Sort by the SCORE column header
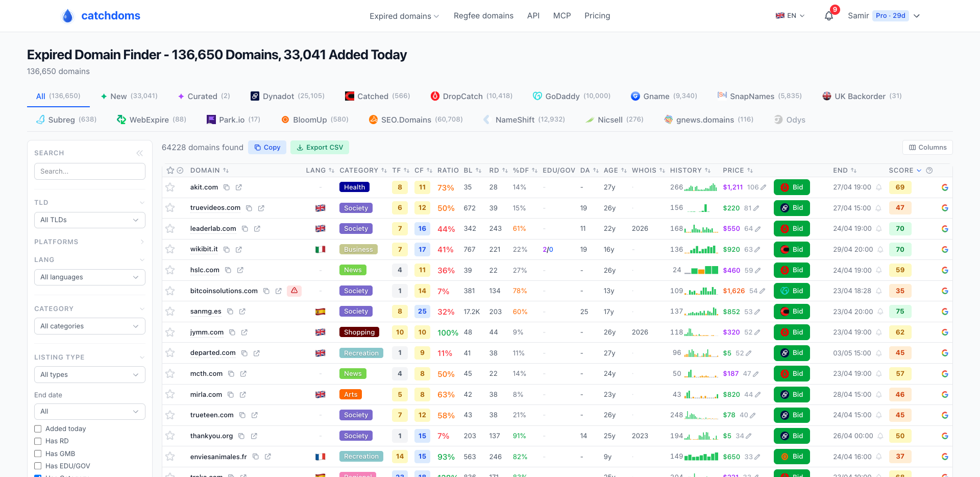Viewport: 980px width, 477px height. (x=905, y=171)
